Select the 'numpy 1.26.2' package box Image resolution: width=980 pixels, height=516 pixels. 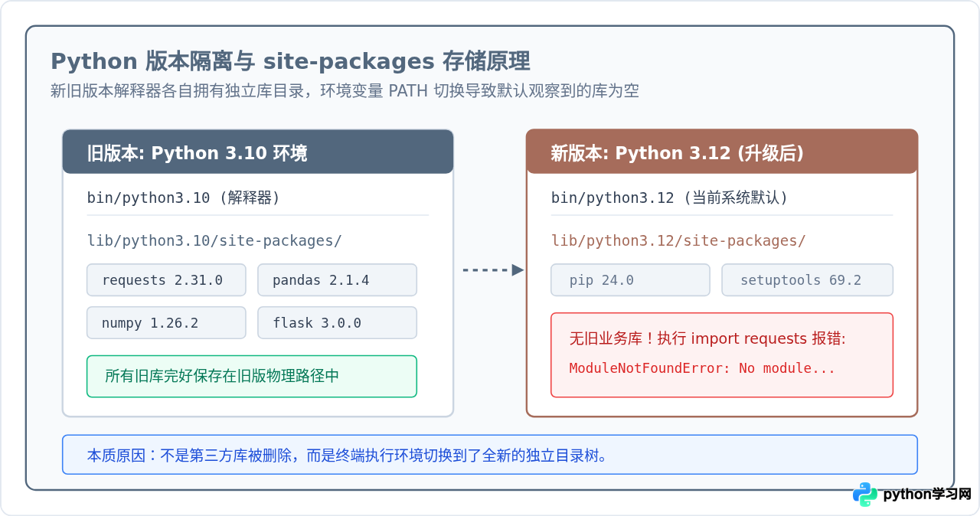[166, 323]
